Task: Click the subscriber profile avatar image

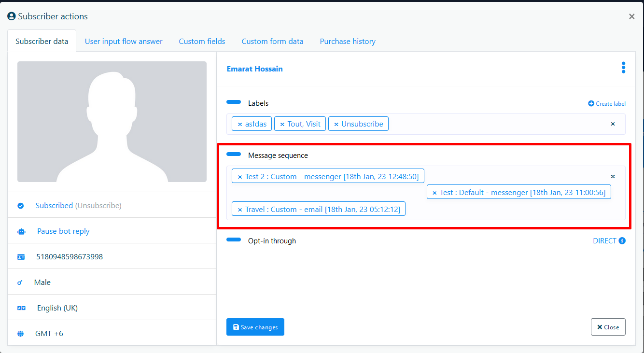Action: pos(112,122)
